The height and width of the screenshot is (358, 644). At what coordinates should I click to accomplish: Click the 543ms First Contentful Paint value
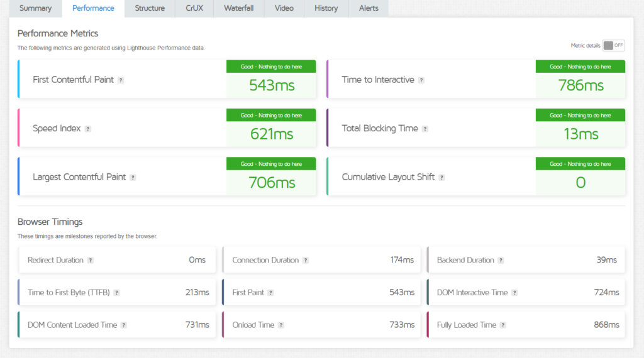272,85
